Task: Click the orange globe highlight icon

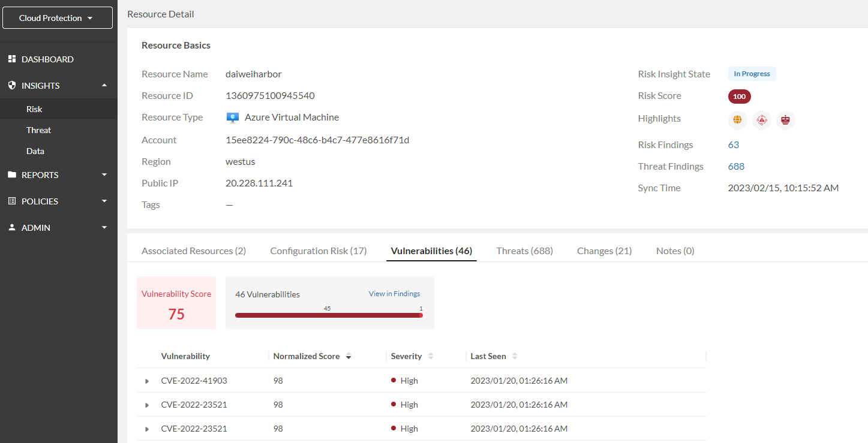Action: tap(737, 120)
